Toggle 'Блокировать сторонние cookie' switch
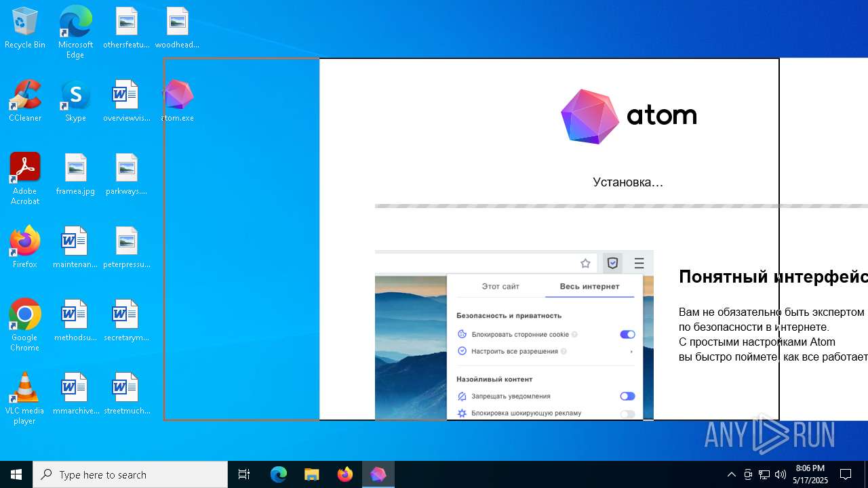 627,334
